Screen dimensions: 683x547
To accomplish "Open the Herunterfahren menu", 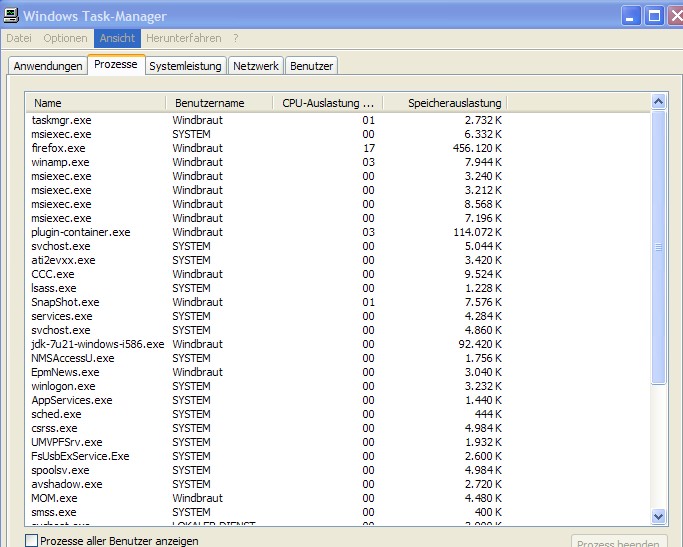I will point(183,38).
